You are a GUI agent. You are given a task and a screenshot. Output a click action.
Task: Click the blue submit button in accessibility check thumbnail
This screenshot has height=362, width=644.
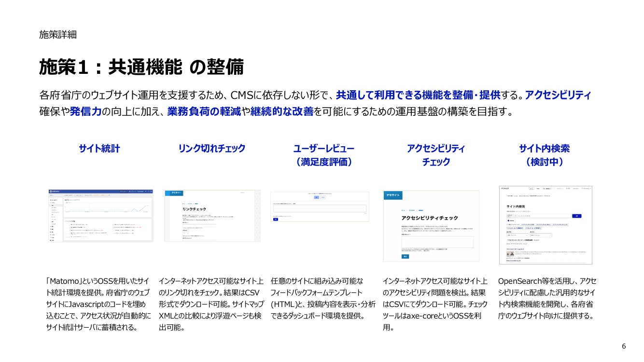pyautogui.click(x=405, y=256)
